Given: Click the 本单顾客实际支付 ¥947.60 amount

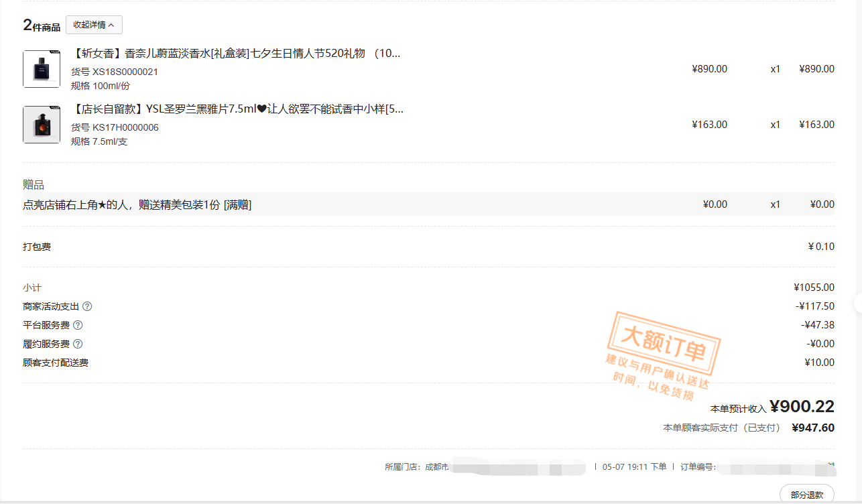Looking at the screenshot, I should (813, 428).
